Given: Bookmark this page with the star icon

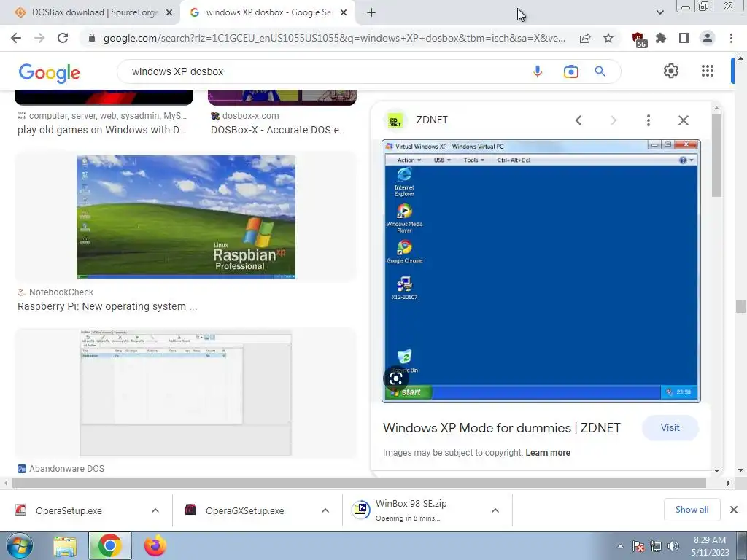Looking at the screenshot, I should point(608,38).
